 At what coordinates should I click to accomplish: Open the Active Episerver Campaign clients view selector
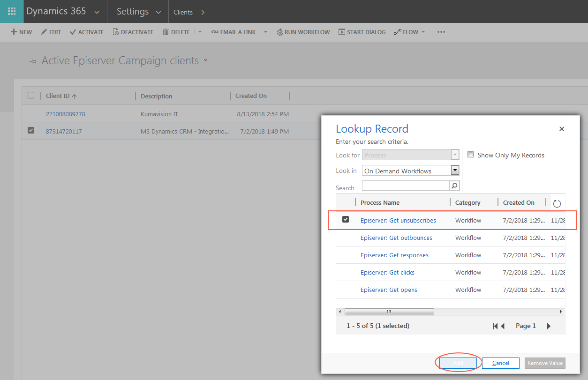click(205, 60)
